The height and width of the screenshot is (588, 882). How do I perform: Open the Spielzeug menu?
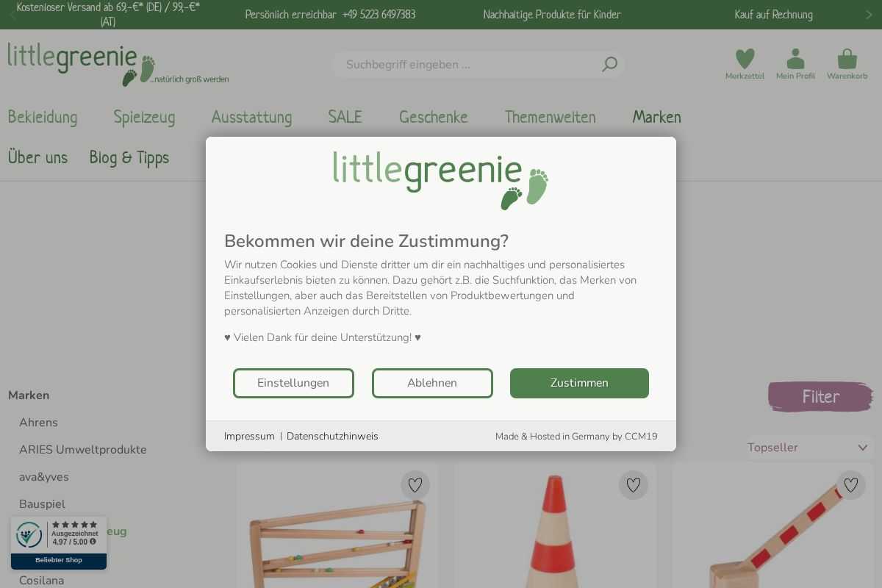point(144,117)
